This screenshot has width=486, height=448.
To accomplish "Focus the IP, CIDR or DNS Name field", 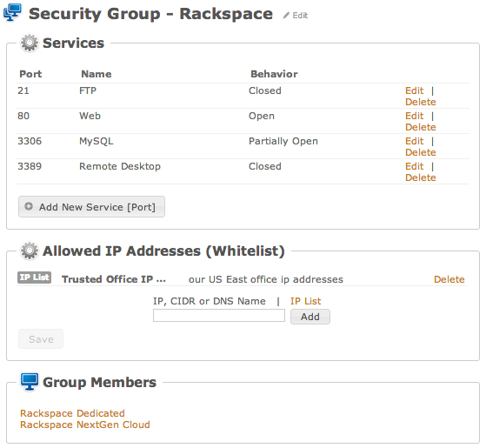I will [219, 316].
